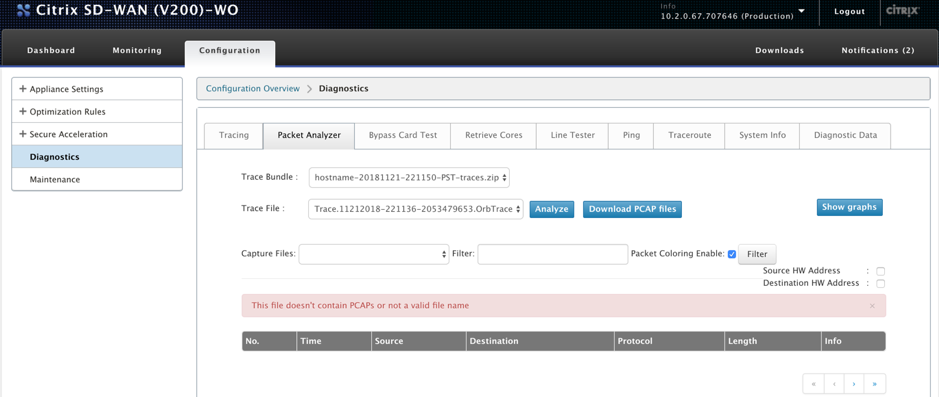939x397 pixels.
Task: Expand Appliance Settings plus icon
Action: click(23, 89)
